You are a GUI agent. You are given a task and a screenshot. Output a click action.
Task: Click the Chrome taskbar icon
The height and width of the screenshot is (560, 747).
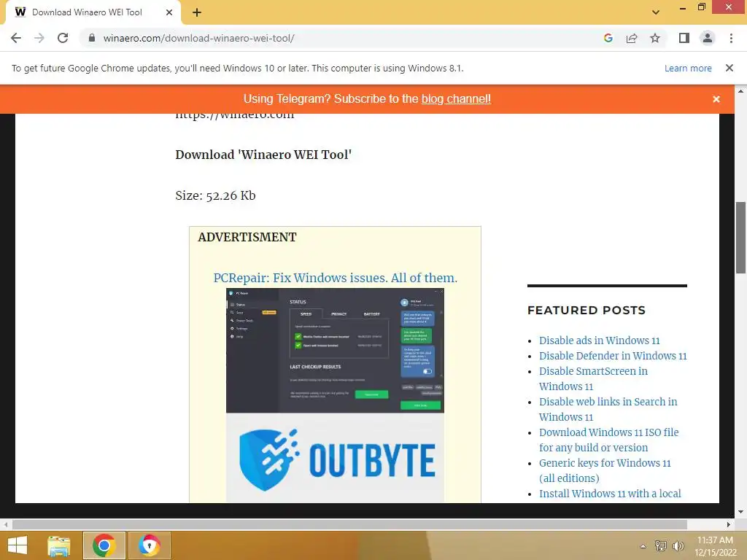pos(104,545)
